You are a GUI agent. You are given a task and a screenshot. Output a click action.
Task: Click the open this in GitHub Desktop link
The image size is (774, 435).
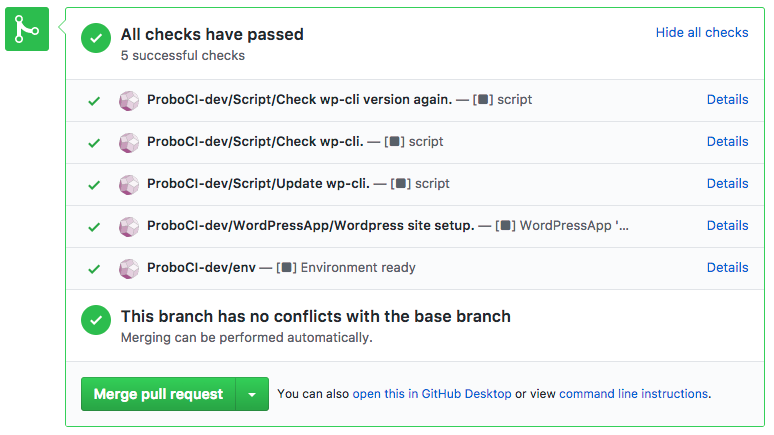tap(431, 394)
